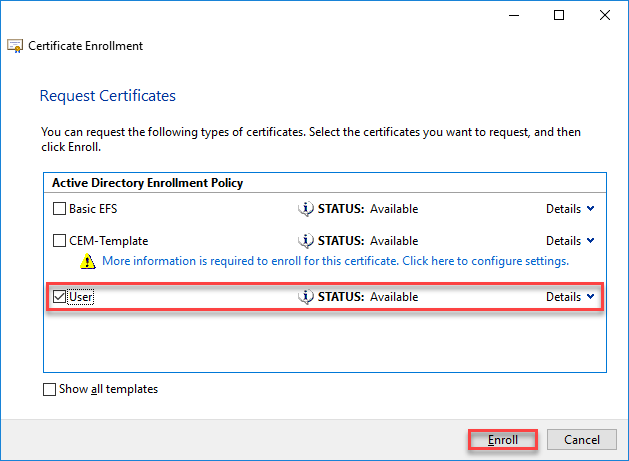
Task: Expand Details for the User certificate
Action: 570,297
